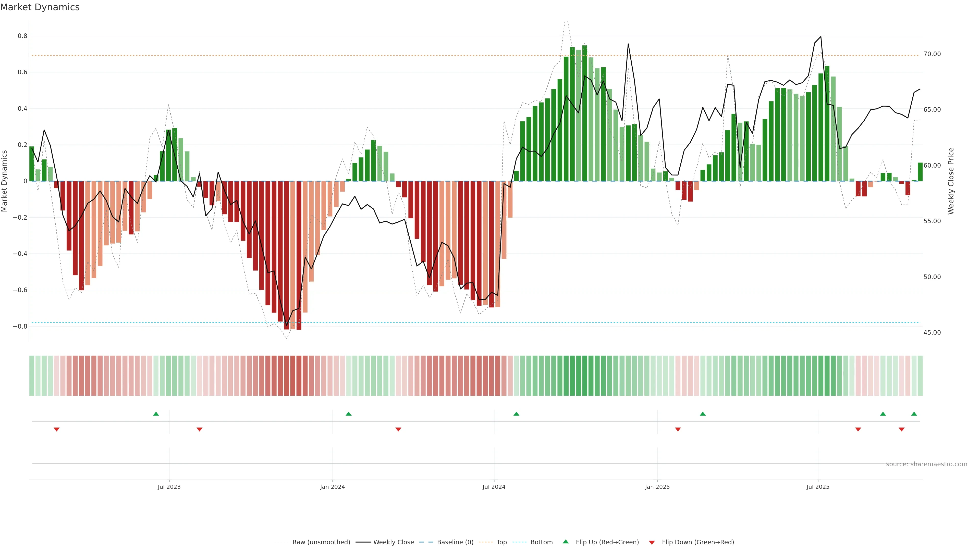Click the rightmost red flip-down triangle marker
This screenshot has height=551, width=980.
(902, 429)
